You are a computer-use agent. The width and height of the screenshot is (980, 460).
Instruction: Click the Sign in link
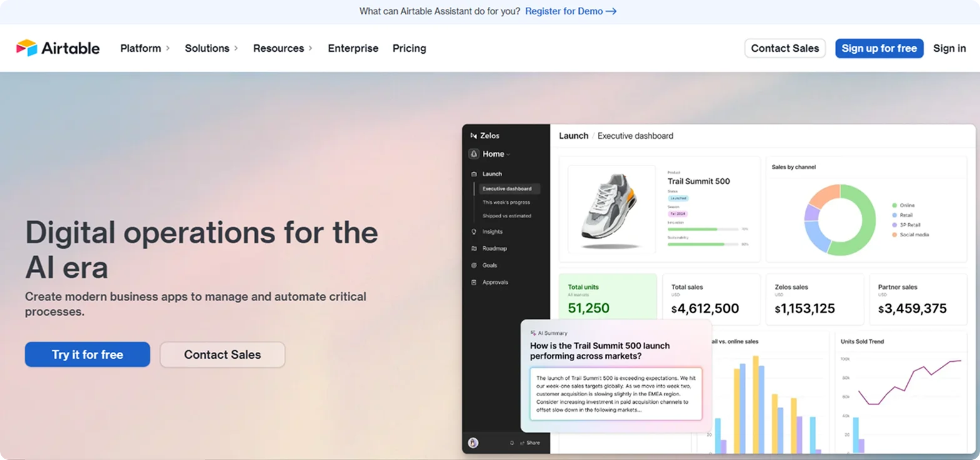click(949, 48)
